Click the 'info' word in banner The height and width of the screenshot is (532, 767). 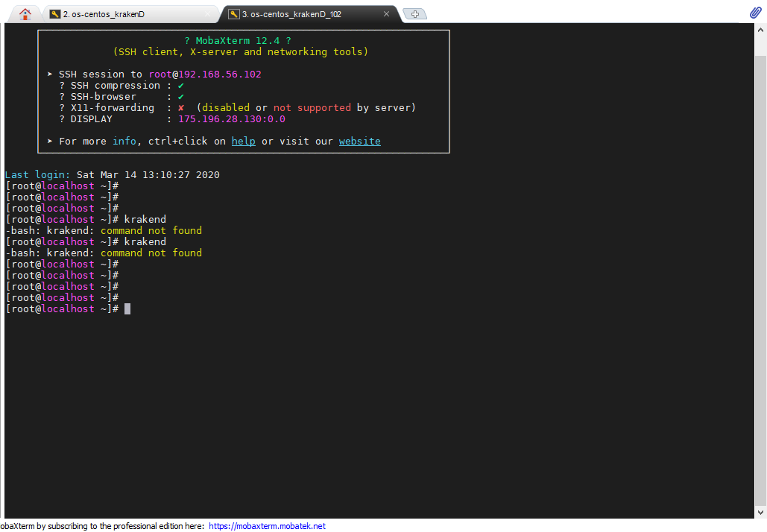[x=124, y=142]
